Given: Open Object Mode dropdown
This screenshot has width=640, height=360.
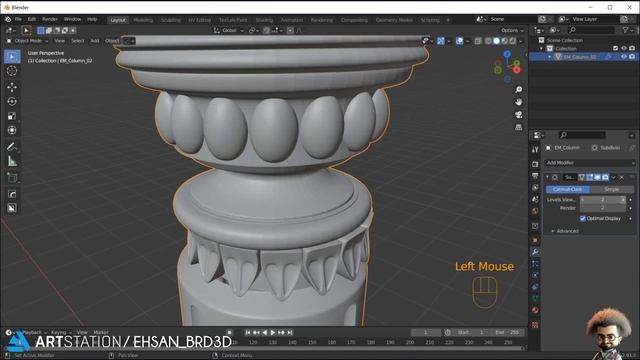Looking at the screenshot, I should pos(27,41).
